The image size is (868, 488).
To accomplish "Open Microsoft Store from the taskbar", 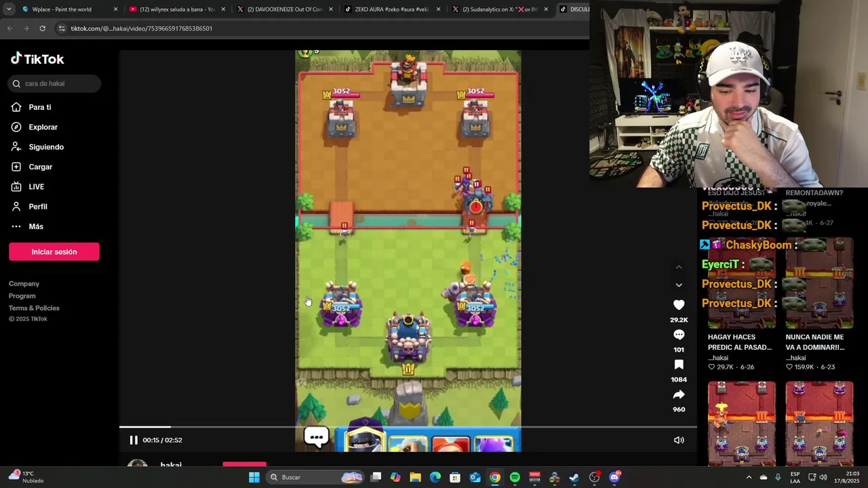I will coord(455,477).
